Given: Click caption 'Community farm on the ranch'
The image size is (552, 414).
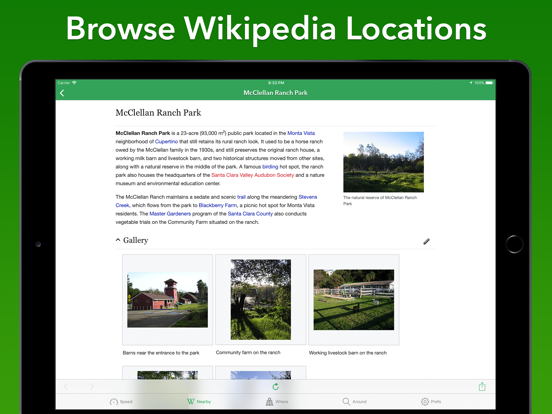Looking at the screenshot, I should pos(248,352).
